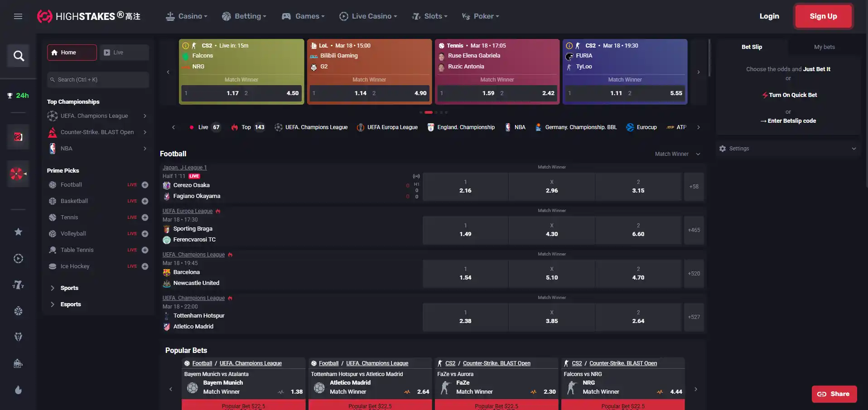The image size is (868, 410).
Task: Click the mask icon in sidebar
Action: click(x=18, y=337)
